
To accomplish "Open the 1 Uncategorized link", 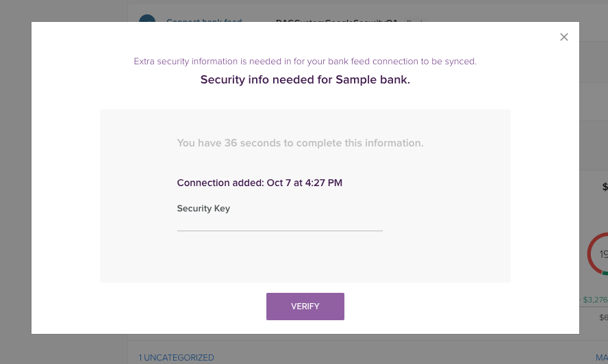I will coord(177,357).
